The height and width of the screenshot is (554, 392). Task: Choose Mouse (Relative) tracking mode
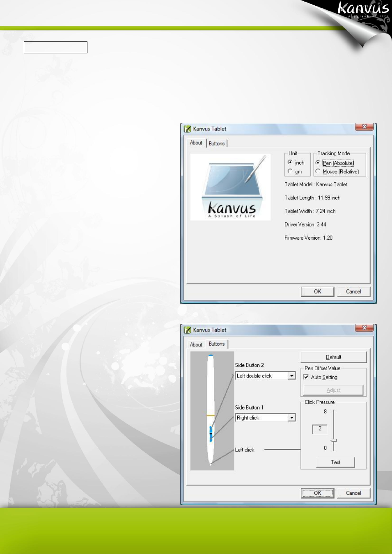coord(318,172)
